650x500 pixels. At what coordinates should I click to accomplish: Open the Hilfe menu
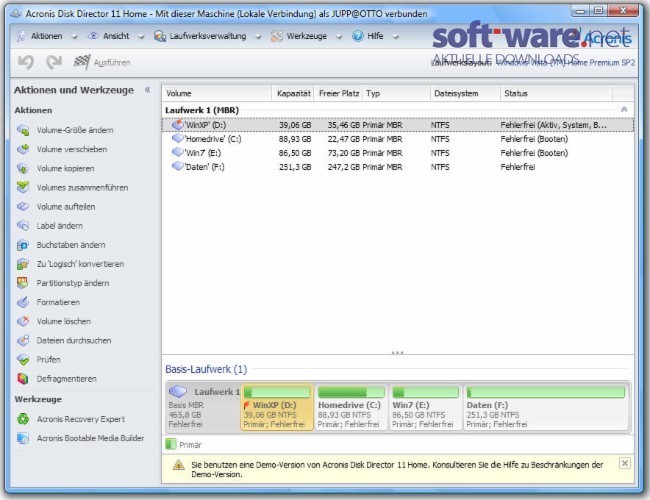[x=375, y=36]
